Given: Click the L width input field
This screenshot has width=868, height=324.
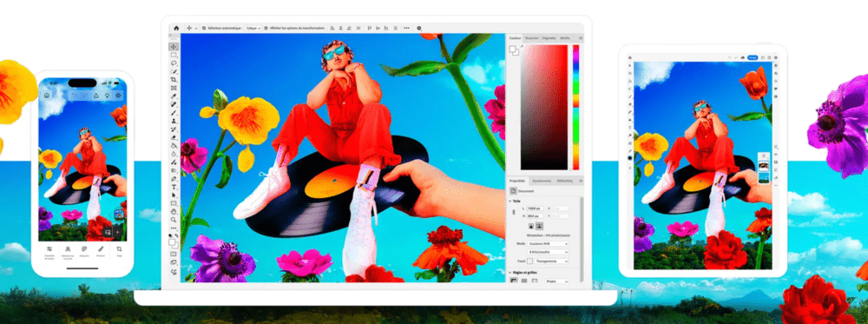Looking at the screenshot, I should (x=536, y=208).
